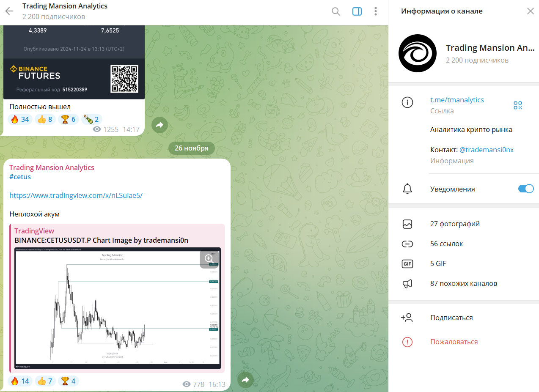Click the link icon beside 56 ссылок

(407, 244)
